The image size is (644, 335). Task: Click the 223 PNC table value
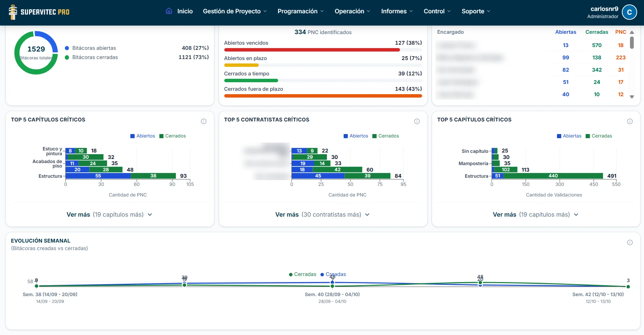[x=620, y=58]
